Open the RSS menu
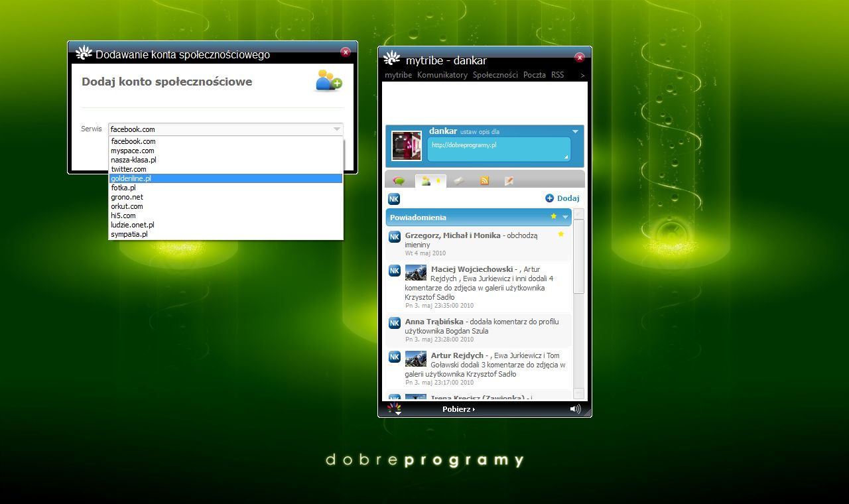Image resolution: width=849 pixels, height=504 pixels. tap(558, 75)
